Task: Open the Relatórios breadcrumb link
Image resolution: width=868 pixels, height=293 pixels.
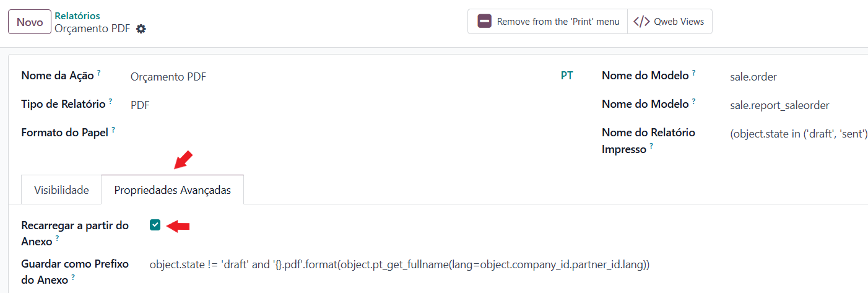Action: point(77,15)
